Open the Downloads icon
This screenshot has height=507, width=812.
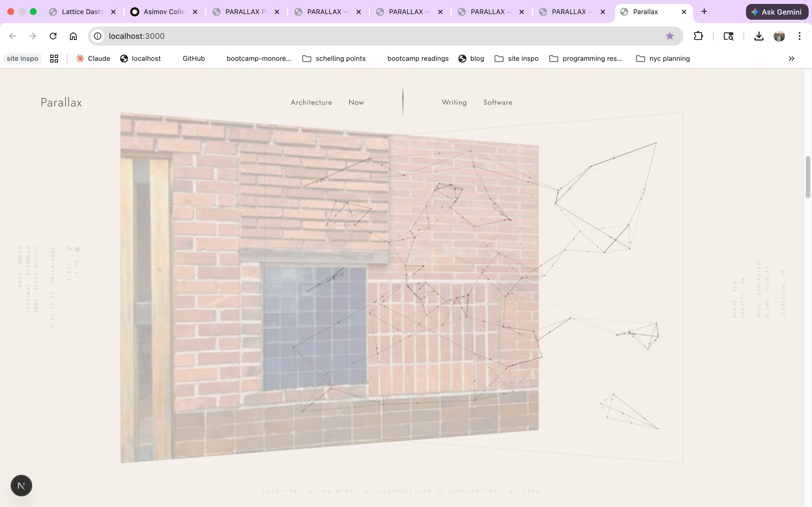click(759, 36)
